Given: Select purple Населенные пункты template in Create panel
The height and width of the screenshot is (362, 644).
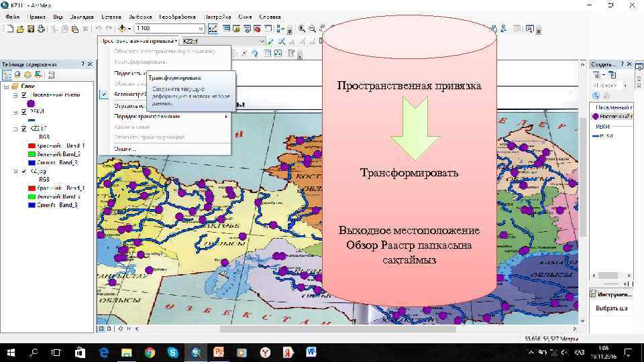Looking at the screenshot, I should pyautogui.click(x=612, y=117).
